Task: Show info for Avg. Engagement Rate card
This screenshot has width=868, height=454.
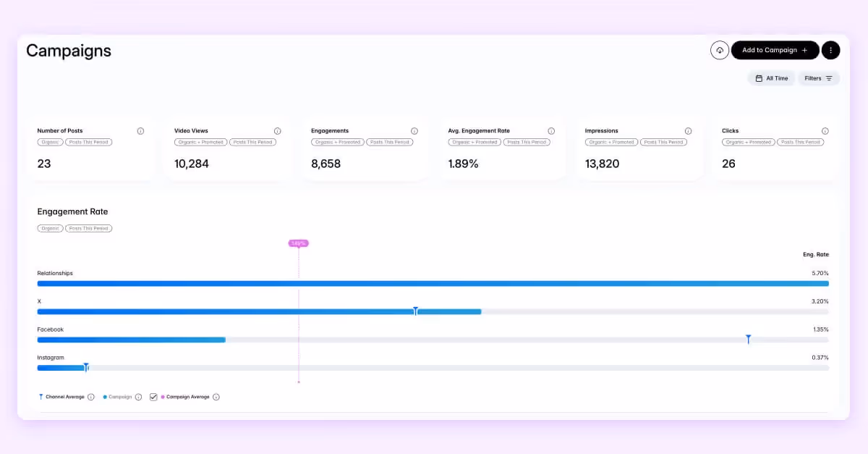Action: tap(551, 131)
